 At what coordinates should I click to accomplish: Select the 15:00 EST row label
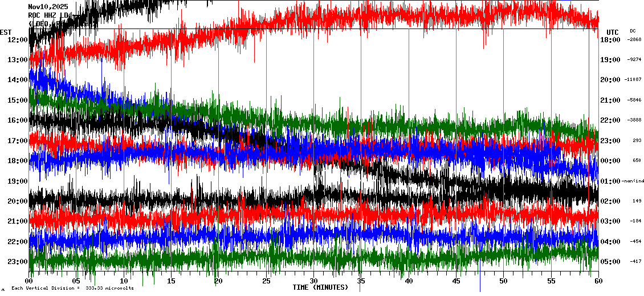tap(18, 100)
